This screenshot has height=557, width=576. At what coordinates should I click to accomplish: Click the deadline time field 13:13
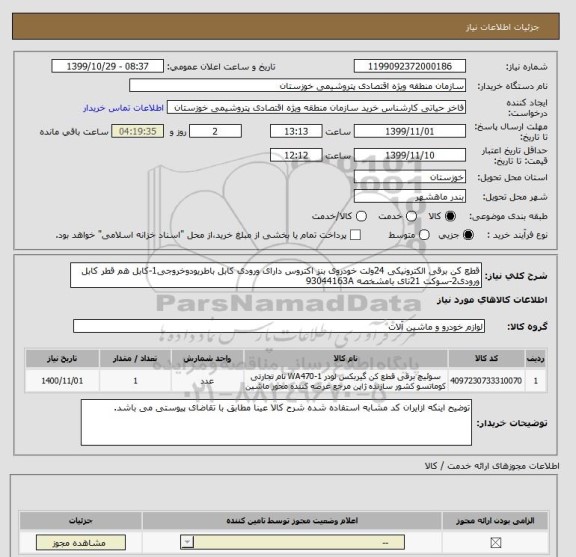click(296, 131)
